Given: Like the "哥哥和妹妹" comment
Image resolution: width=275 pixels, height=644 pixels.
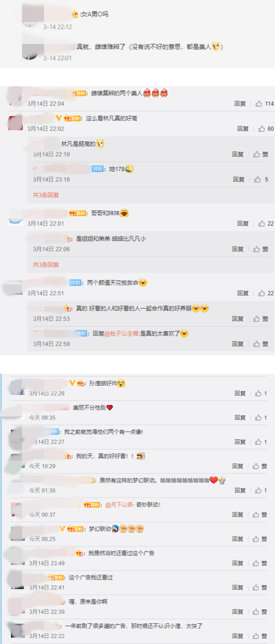Looking at the screenshot, I should tap(266, 223).
